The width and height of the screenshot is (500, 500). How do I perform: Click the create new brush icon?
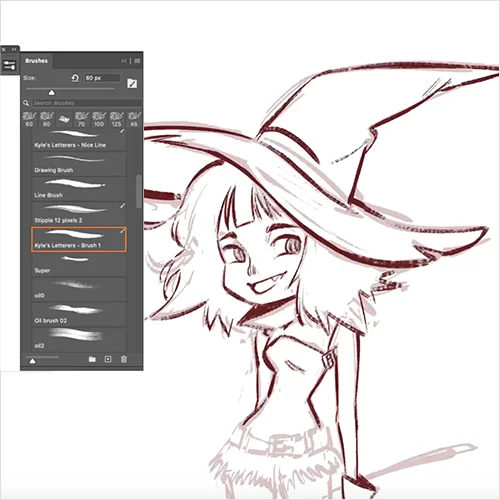[108, 359]
